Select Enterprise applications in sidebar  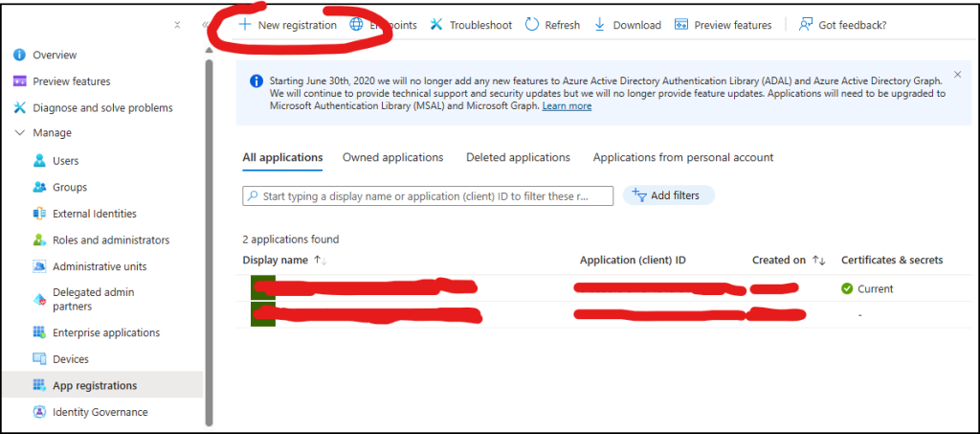click(105, 333)
